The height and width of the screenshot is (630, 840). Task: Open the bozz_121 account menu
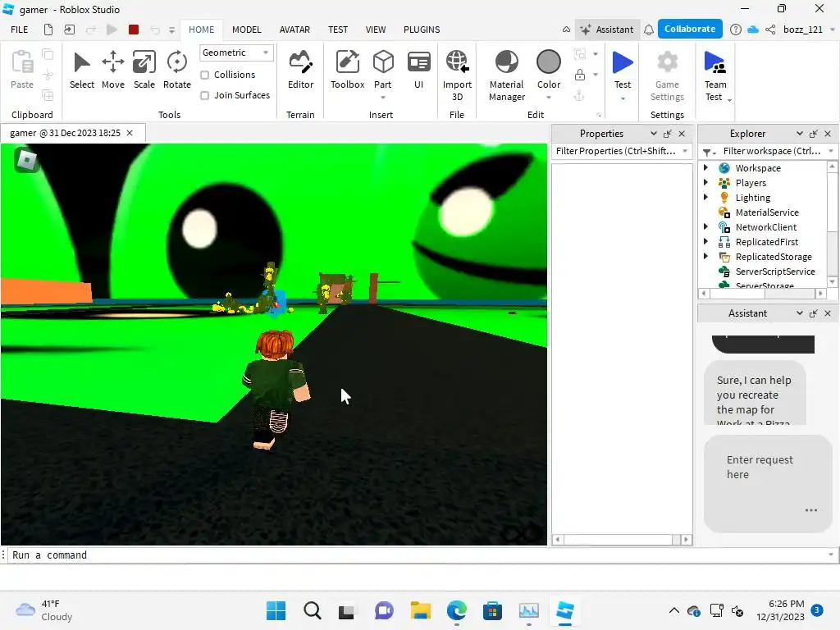pos(808,30)
